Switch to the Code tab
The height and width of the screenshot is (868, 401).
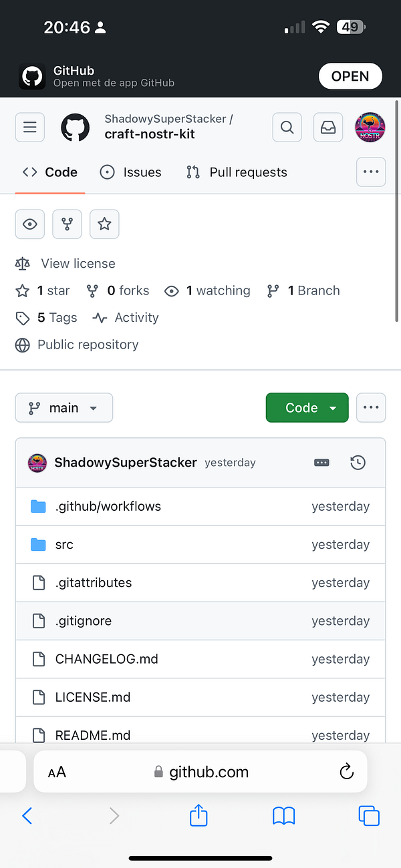(50, 172)
